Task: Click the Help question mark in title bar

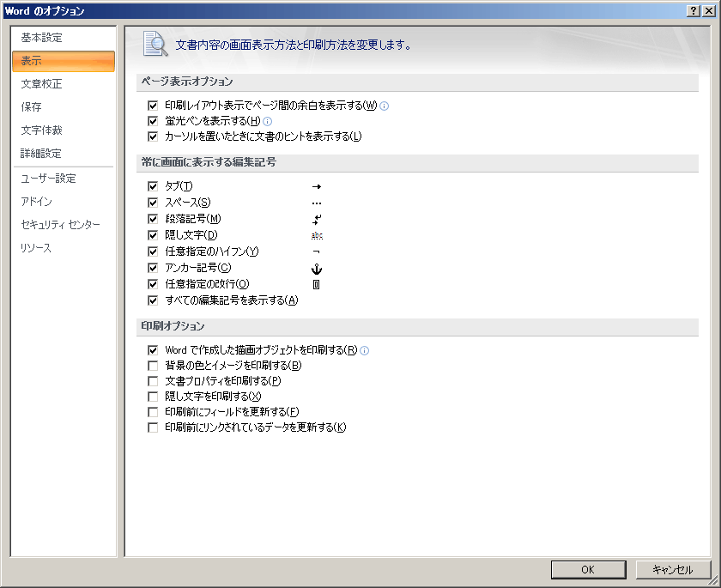Action: point(693,10)
